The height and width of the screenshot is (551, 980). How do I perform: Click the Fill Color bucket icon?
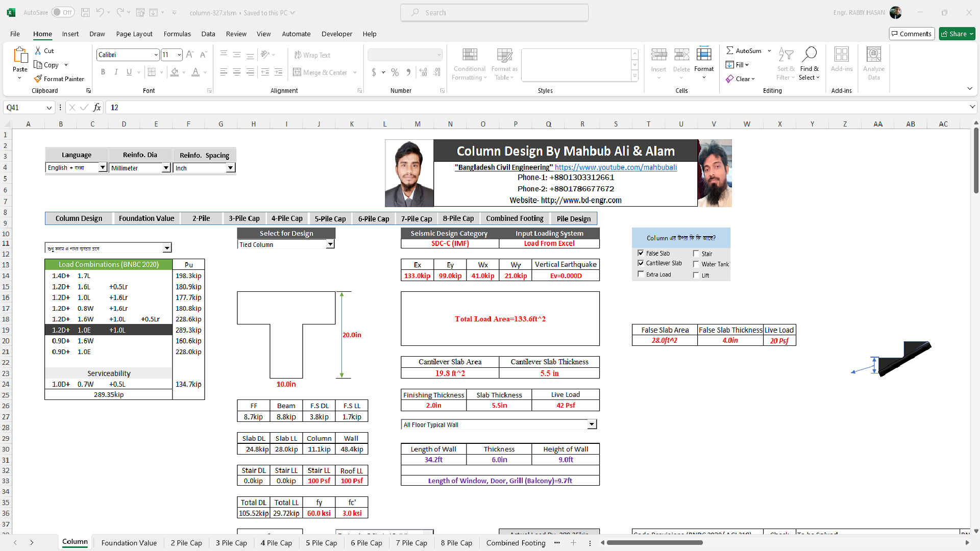pyautogui.click(x=175, y=72)
